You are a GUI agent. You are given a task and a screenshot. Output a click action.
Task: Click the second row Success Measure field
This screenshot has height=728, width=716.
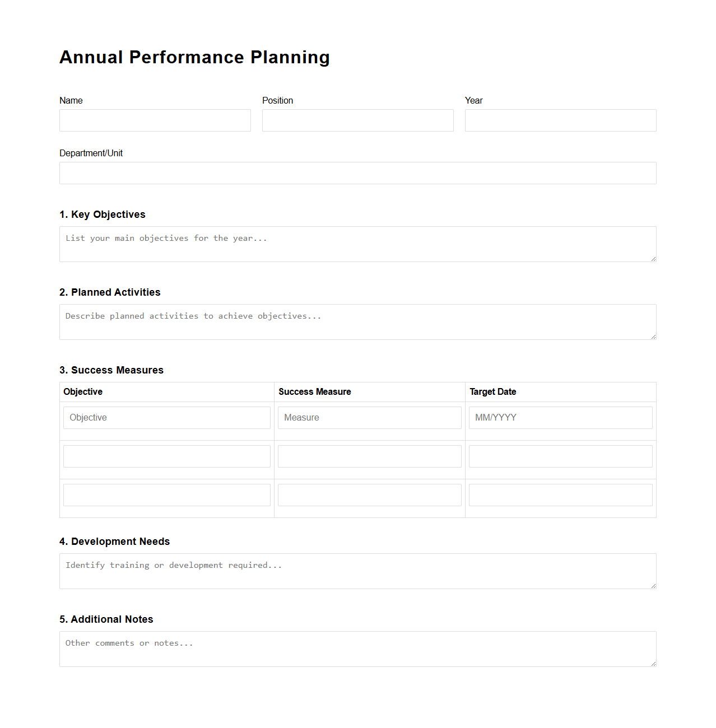coord(369,456)
